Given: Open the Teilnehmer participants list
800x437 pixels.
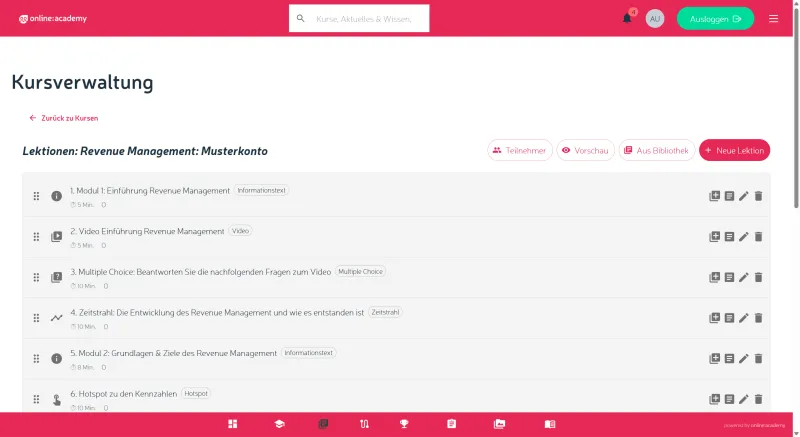Looking at the screenshot, I should click(520, 150).
